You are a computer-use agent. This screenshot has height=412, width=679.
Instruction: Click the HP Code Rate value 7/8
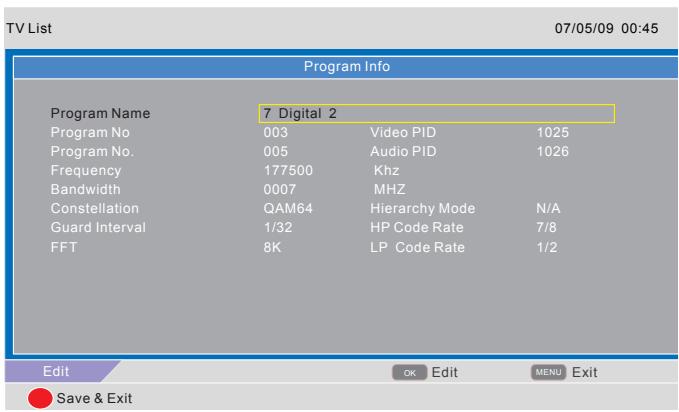pos(546,228)
